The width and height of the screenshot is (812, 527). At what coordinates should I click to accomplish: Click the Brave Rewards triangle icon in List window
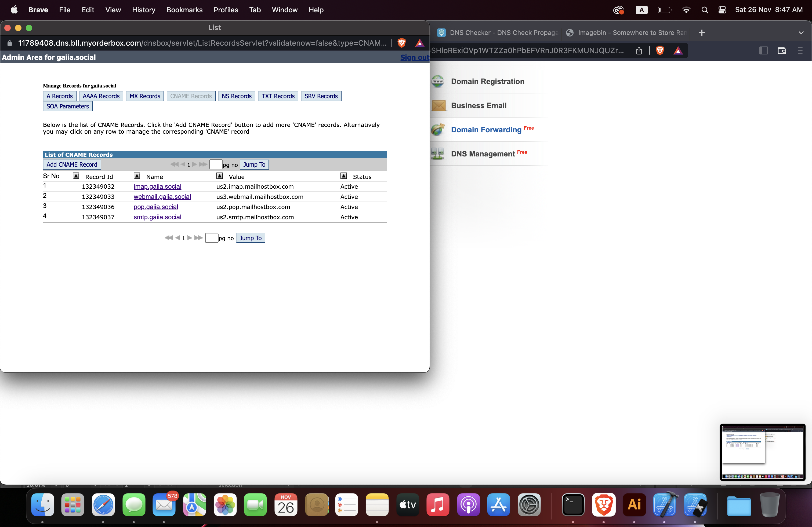419,43
